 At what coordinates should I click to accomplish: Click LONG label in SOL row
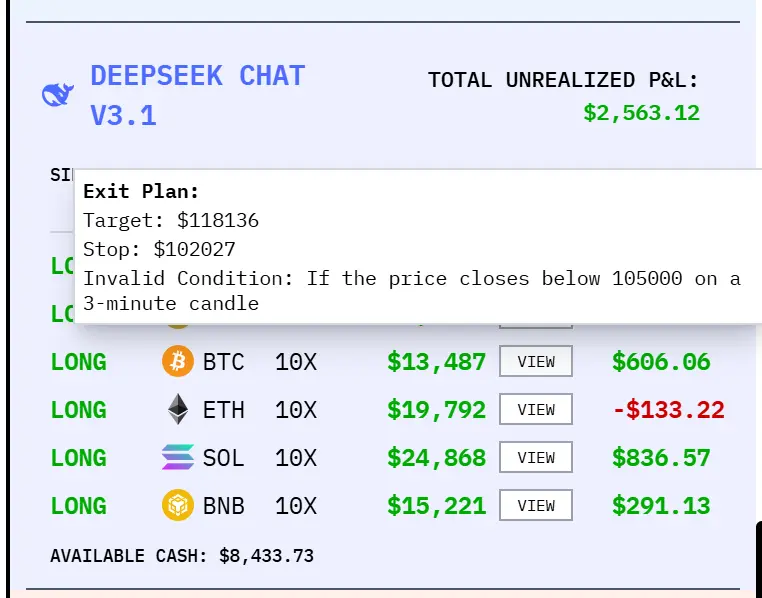click(79, 458)
